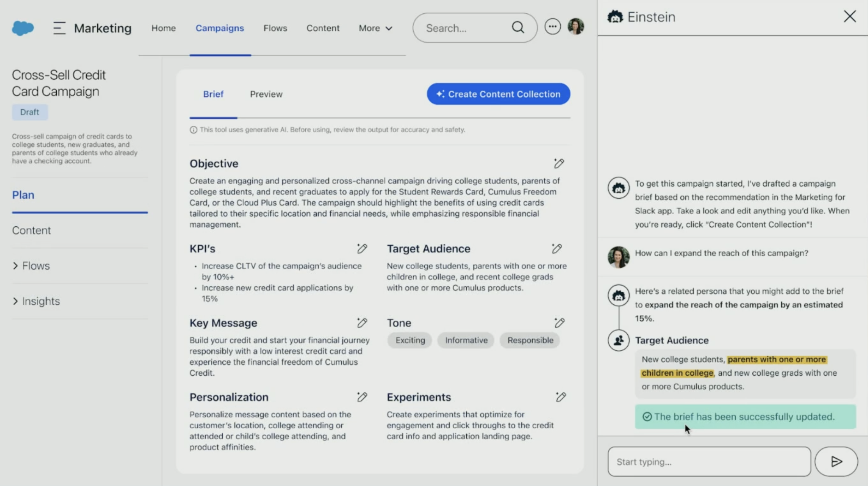Image resolution: width=868 pixels, height=486 pixels.
Task: Click the Experiments heading
Action: point(419,397)
